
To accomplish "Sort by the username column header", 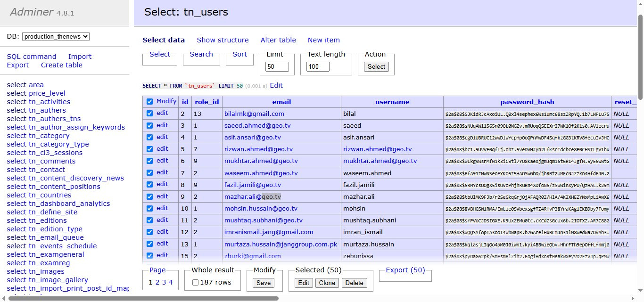I will tap(392, 102).
